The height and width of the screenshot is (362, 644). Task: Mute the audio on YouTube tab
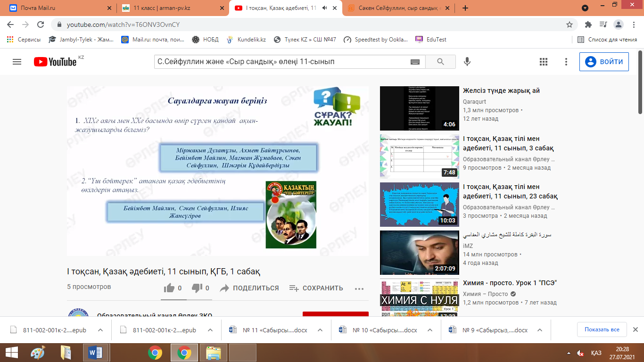click(x=324, y=8)
